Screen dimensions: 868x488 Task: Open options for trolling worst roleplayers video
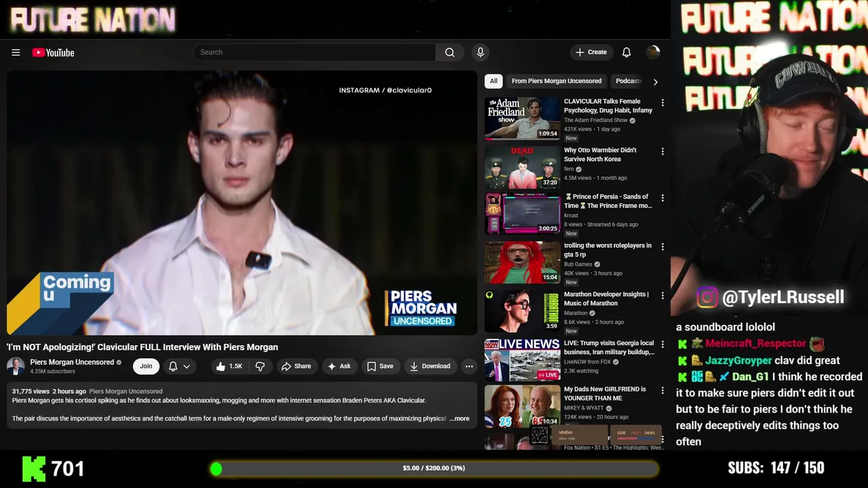point(663,247)
